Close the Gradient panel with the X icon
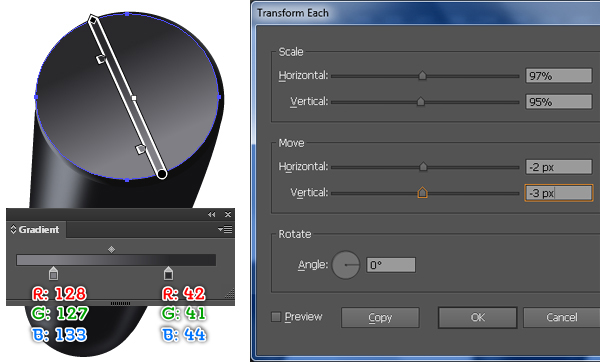The image size is (600, 364). [x=228, y=214]
